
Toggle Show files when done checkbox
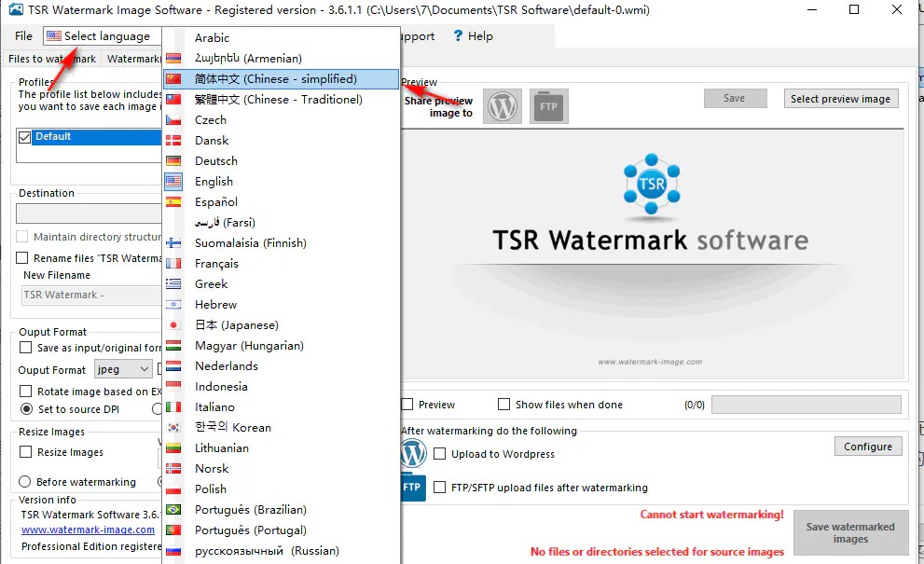504,405
